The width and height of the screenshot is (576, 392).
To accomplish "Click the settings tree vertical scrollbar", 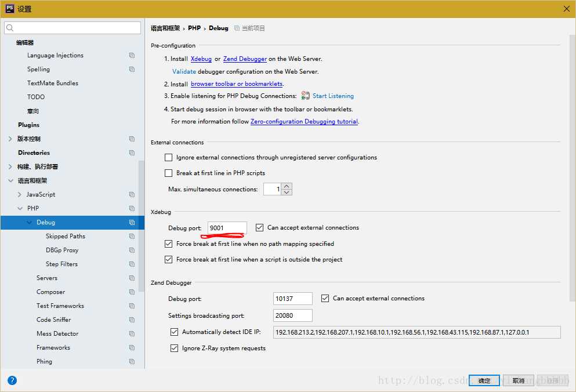I will (142, 226).
